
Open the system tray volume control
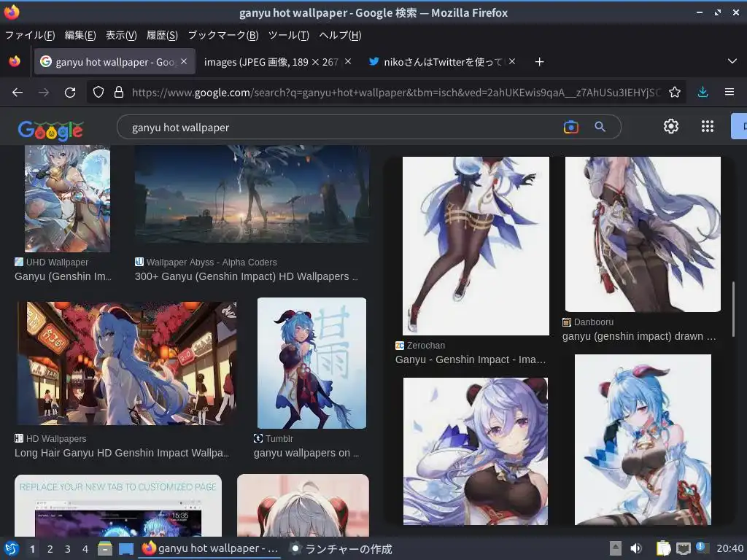(x=635, y=548)
